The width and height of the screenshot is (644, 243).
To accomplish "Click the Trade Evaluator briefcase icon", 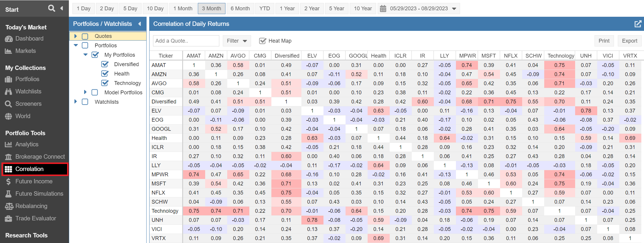I will 9,219.
